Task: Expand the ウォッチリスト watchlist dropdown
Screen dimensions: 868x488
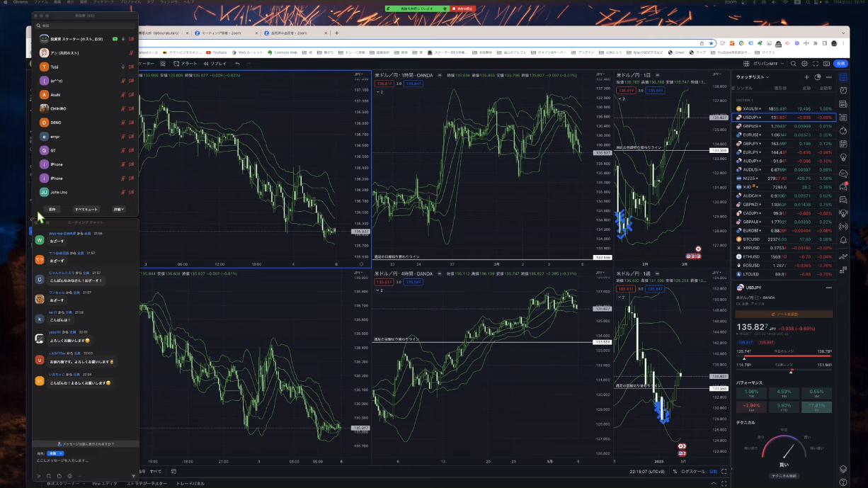Action: point(751,76)
